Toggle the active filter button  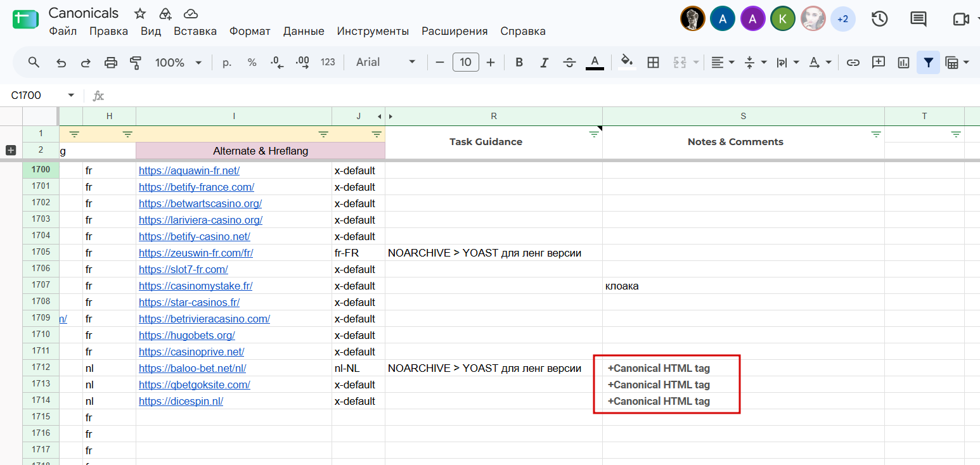tap(929, 62)
